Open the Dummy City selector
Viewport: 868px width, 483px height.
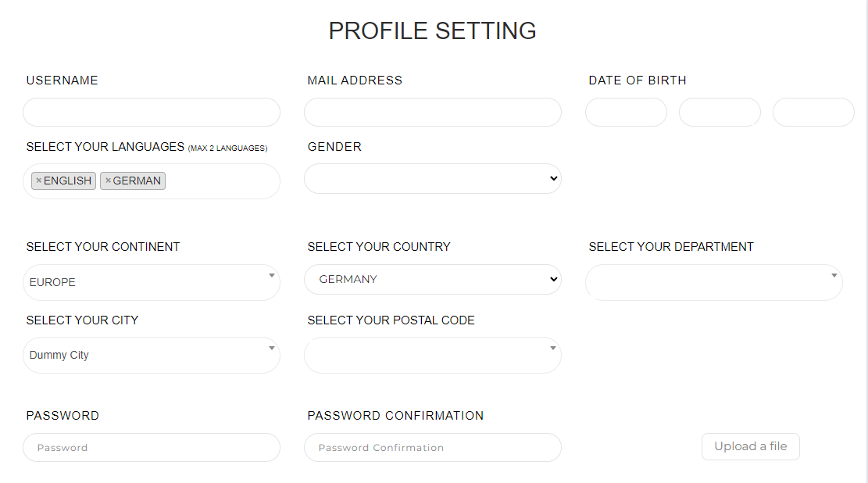(x=152, y=355)
